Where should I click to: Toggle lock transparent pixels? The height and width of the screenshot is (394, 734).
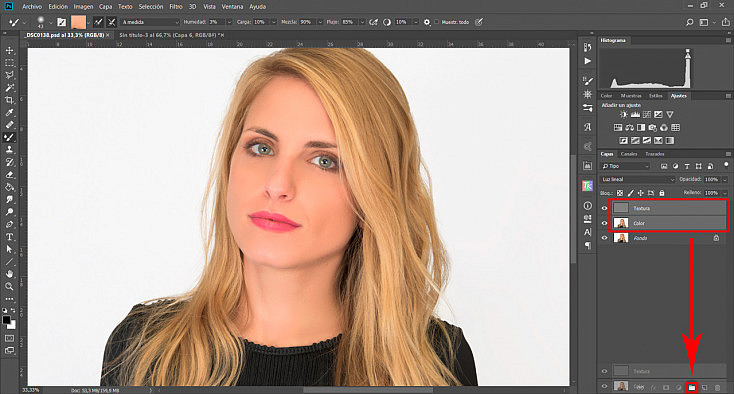pos(620,193)
